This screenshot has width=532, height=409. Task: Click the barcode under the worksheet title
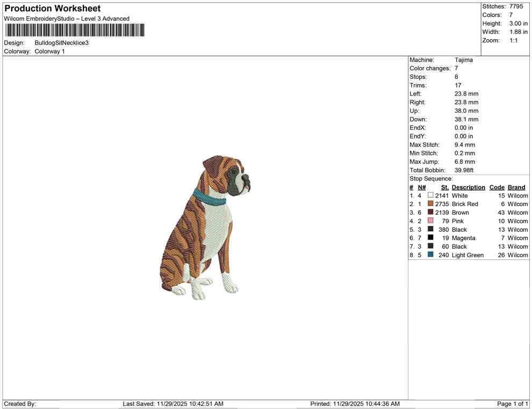(x=74, y=30)
